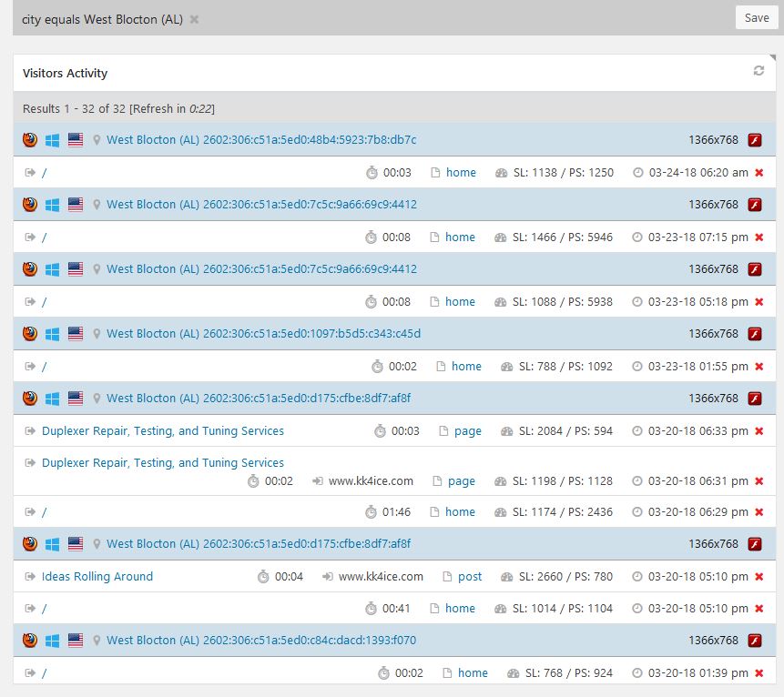Image resolution: width=784 pixels, height=697 pixels.
Task: Click the Windows icon on the second visitor row
Action: (53, 205)
